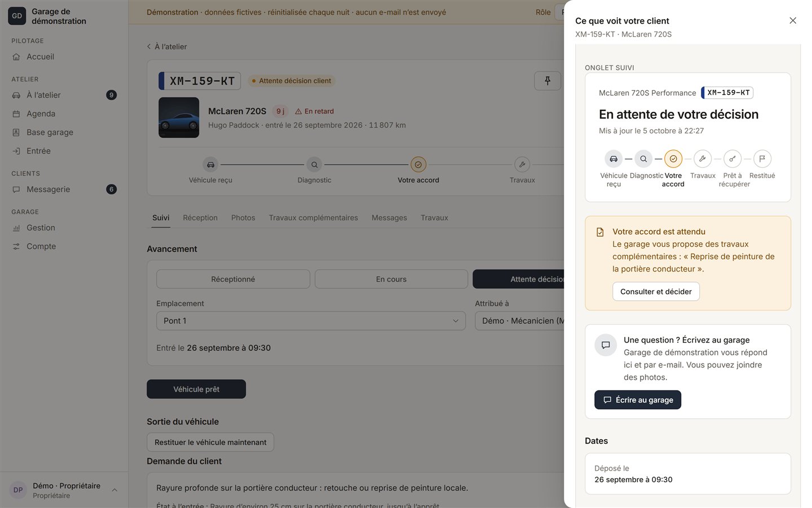Select the Suivi tab
Screen dimensions: 812x508
pyautogui.click(x=161, y=218)
